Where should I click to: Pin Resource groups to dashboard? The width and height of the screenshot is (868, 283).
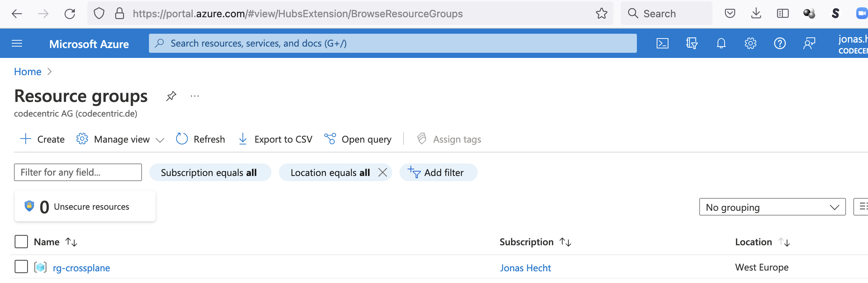pos(171,96)
